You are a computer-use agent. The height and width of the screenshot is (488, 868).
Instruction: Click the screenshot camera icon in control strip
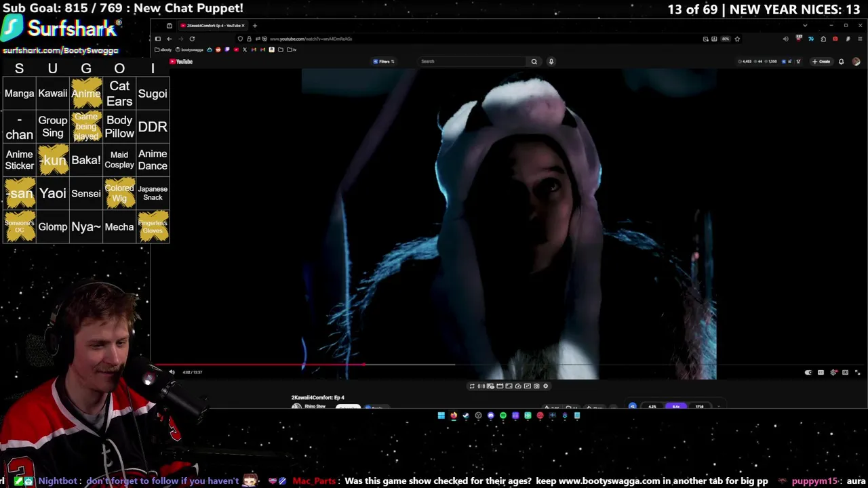point(536,386)
